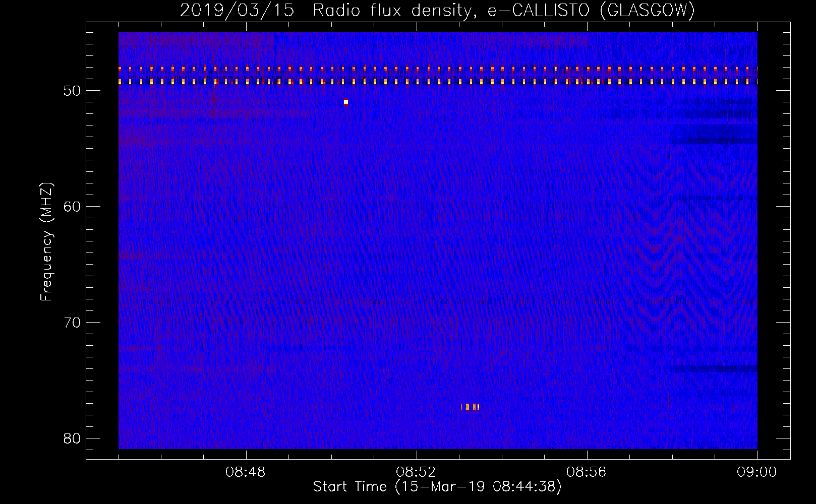This screenshot has height=504, width=816.
Task: Click the 08:52 time tick label
Action: pos(416,472)
